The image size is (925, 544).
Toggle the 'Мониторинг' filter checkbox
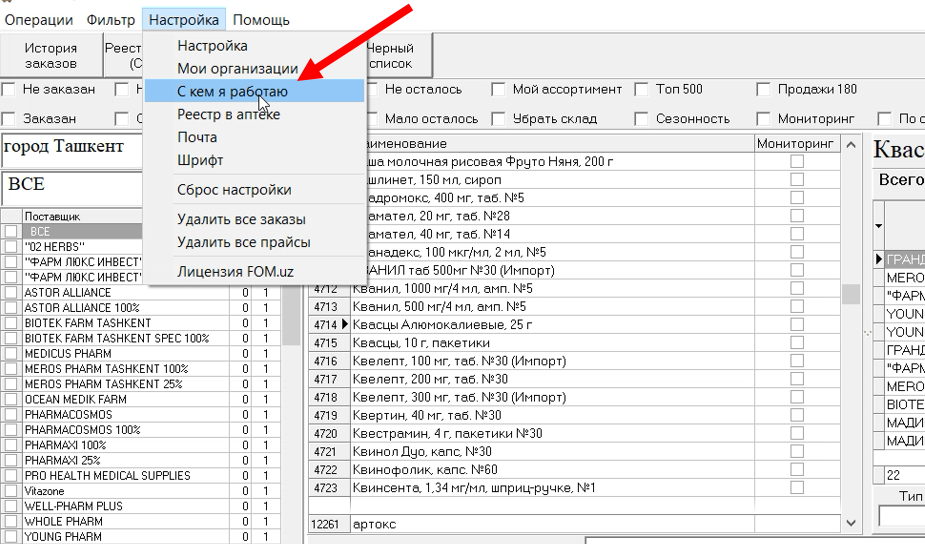pyautogui.click(x=763, y=119)
